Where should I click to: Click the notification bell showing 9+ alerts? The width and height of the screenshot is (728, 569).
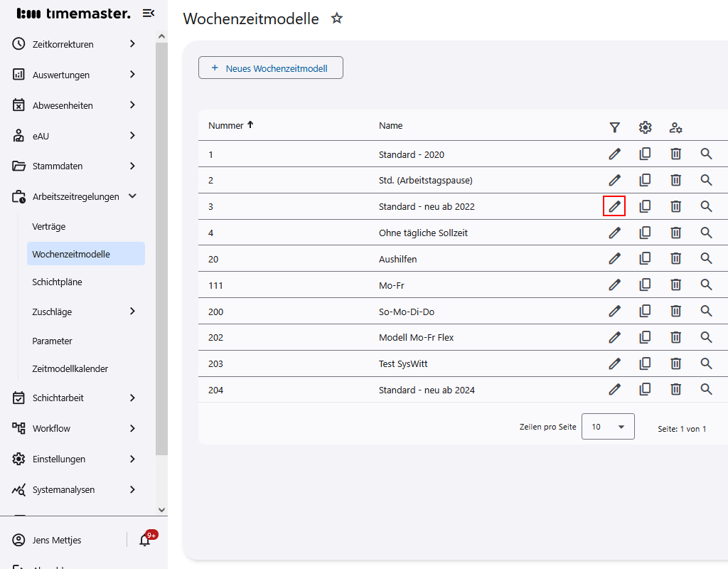pyautogui.click(x=145, y=540)
